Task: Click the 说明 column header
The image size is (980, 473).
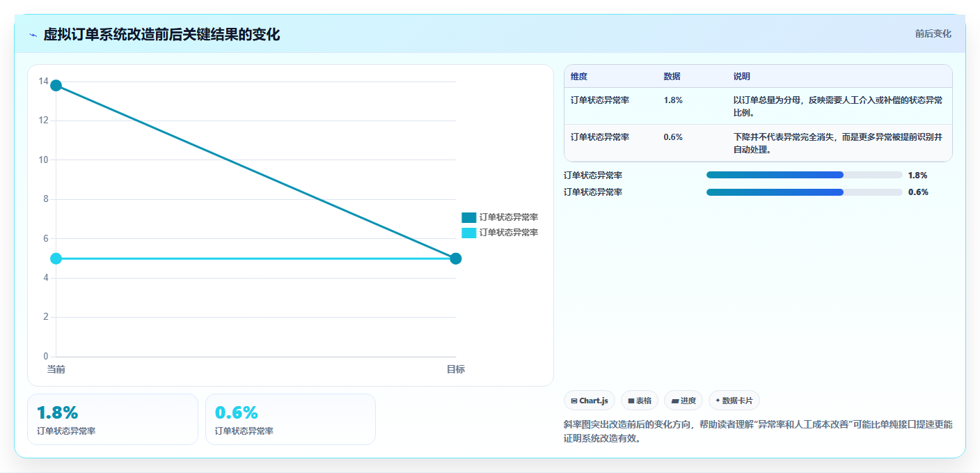Action: 741,77
